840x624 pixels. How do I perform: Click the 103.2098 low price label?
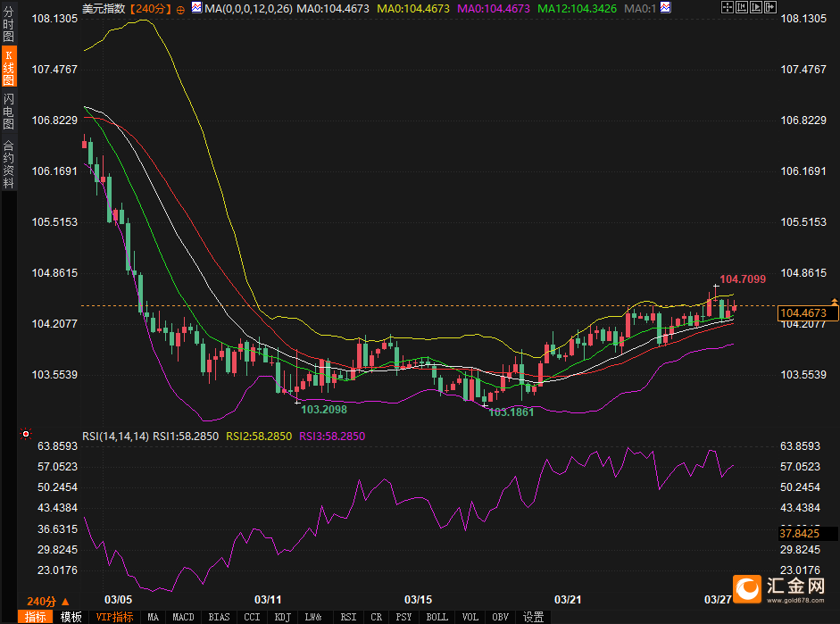(323, 409)
